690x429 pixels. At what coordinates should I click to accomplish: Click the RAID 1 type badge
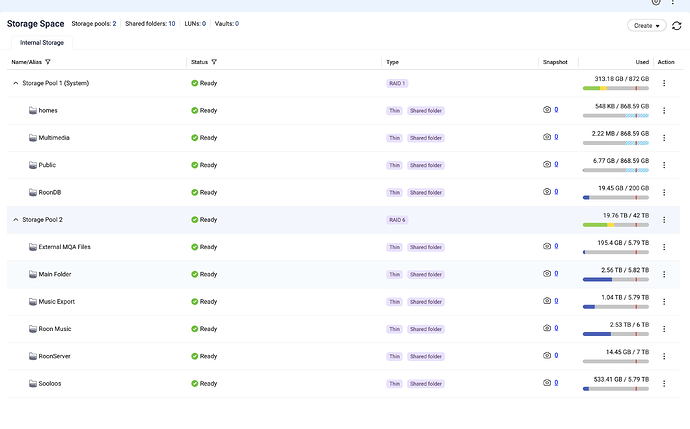point(397,83)
